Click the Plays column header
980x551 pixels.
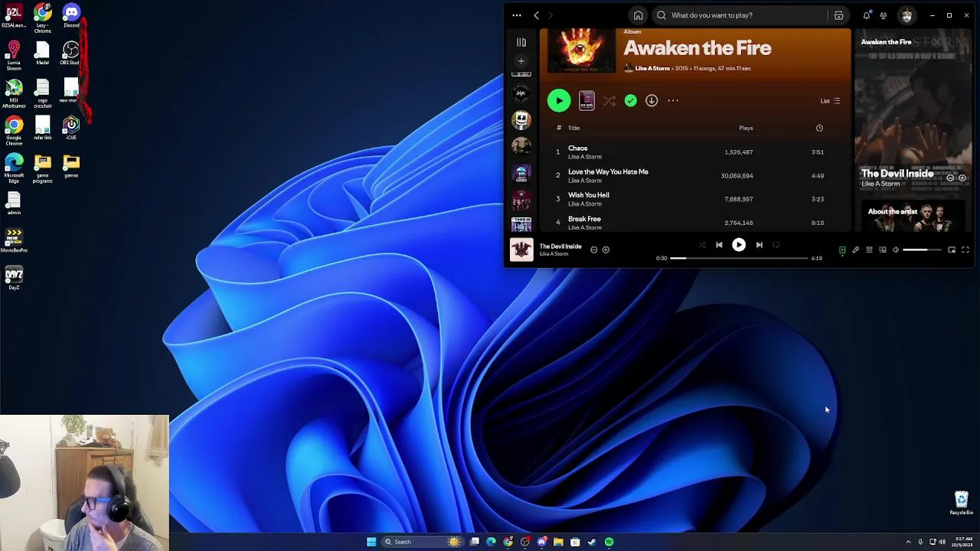pyautogui.click(x=746, y=128)
